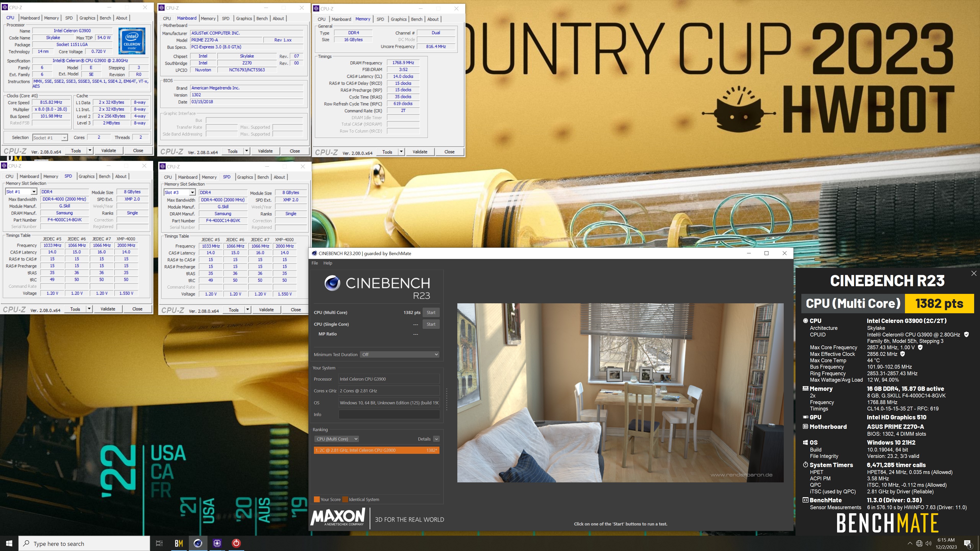
Task: Close the BenchMate result overlay panel
Action: (x=974, y=273)
